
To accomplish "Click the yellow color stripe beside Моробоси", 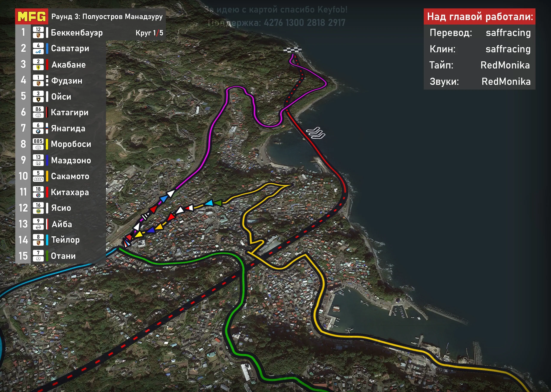I will click(x=47, y=144).
